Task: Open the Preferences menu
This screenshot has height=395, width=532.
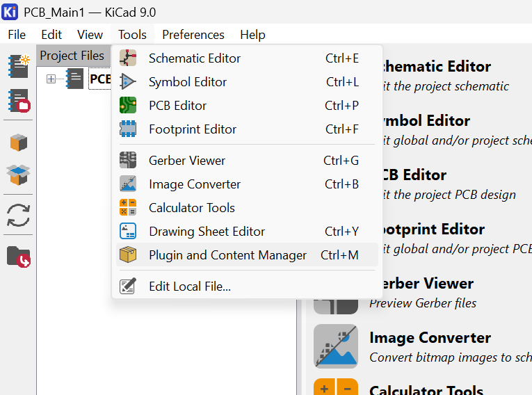Action: coord(193,35)
